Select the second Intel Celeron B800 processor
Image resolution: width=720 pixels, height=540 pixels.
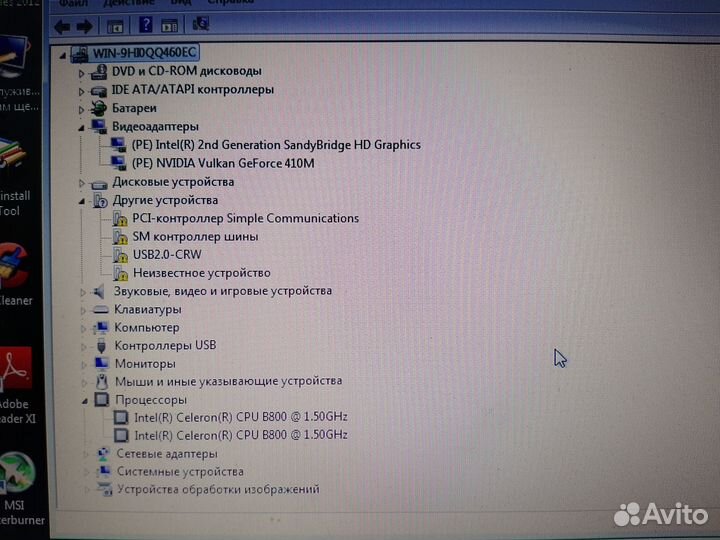tap(241, 435)
